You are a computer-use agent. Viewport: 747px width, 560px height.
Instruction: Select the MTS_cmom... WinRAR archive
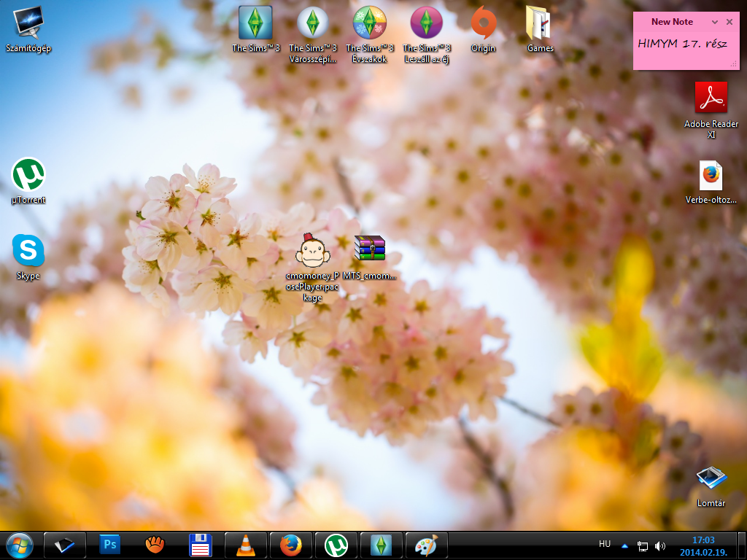370,257
